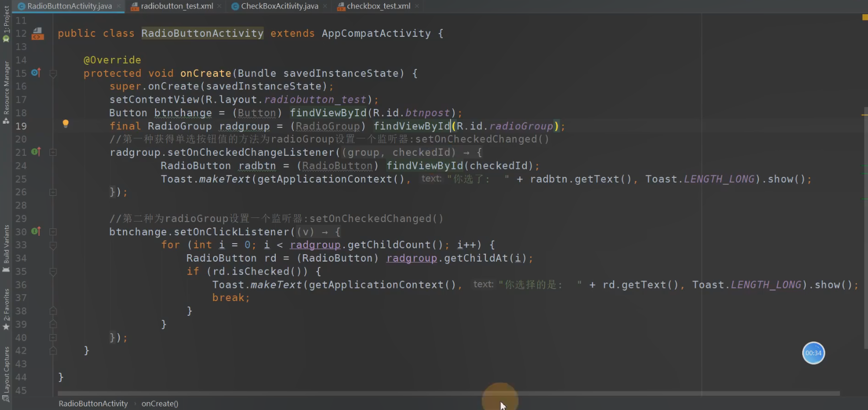
Task: Click implements gutter icon on line 30
Action: pyautogui.click(x=36, y=231)
